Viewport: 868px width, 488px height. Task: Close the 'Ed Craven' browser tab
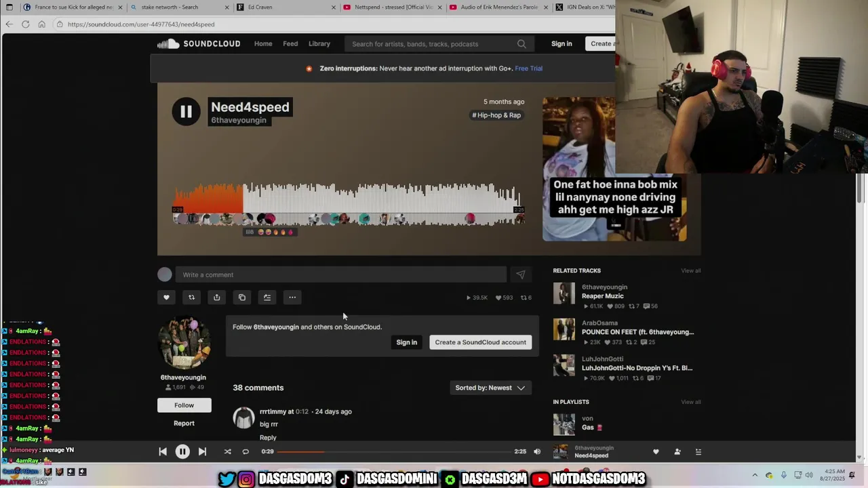click(333, 7)
